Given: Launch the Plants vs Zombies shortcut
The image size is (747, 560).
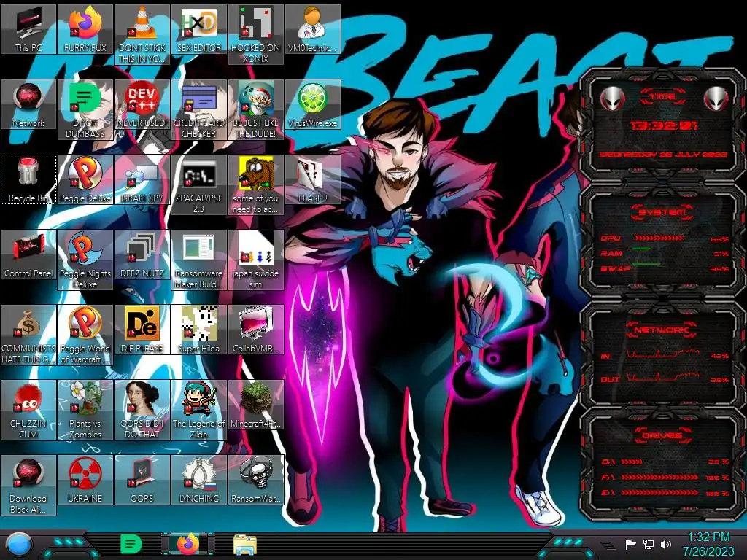Looking at the screenshot, I should pyautogui.click(x=85, y=411).
